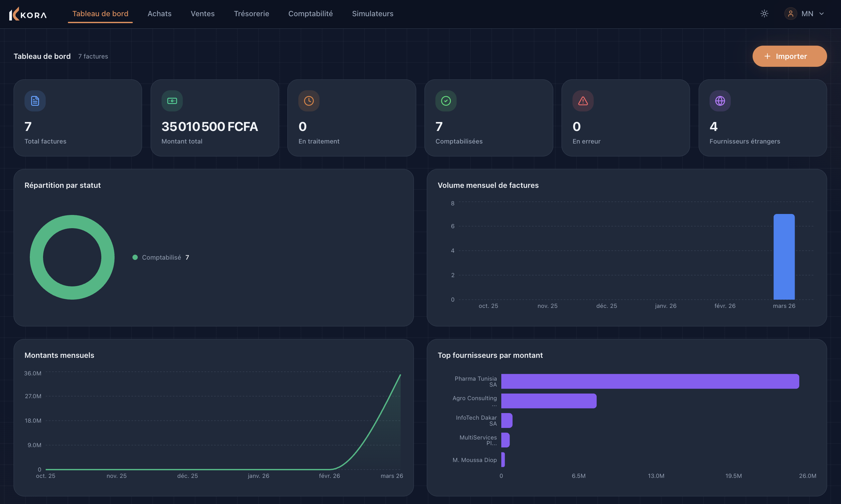Open the Comptabilité section

pyautogui.click(x=310, y=14)
